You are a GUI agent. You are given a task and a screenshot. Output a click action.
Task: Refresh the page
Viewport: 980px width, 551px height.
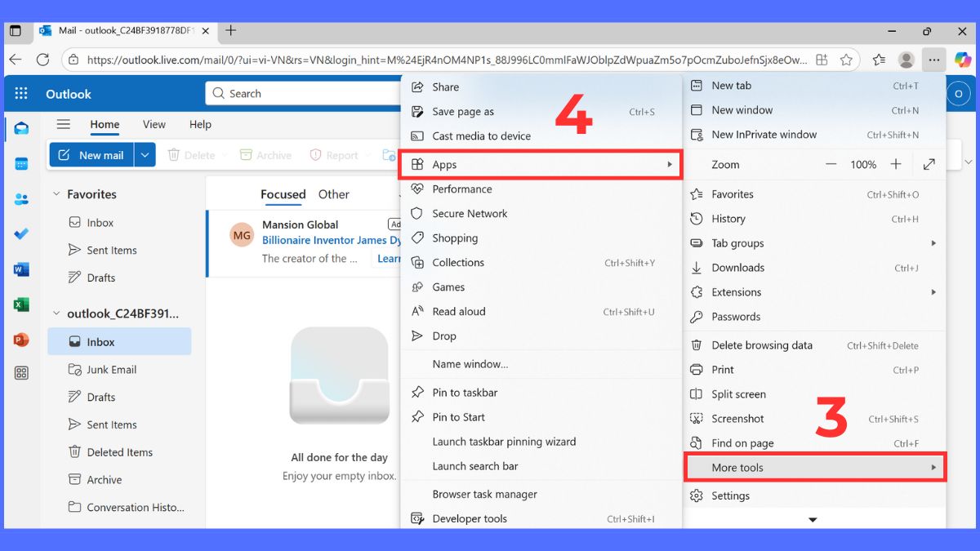point(42,60)
